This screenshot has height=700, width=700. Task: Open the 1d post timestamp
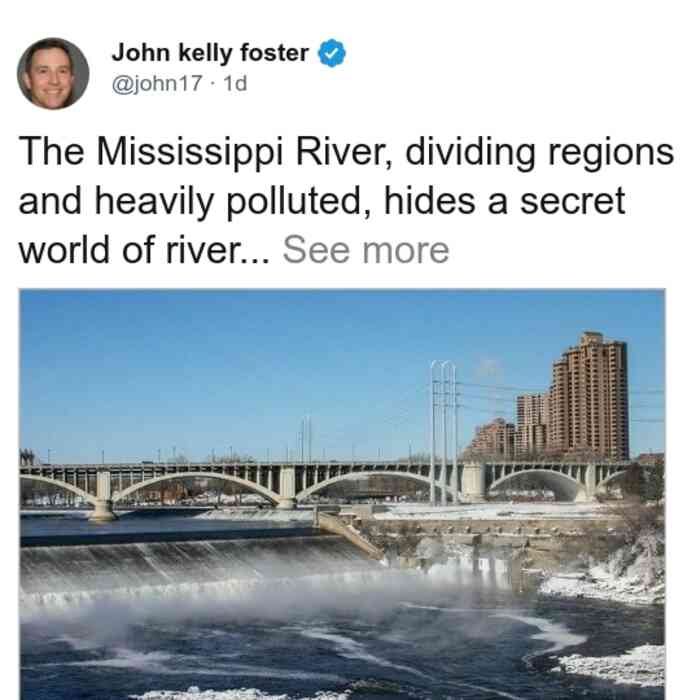click(235, 83)
